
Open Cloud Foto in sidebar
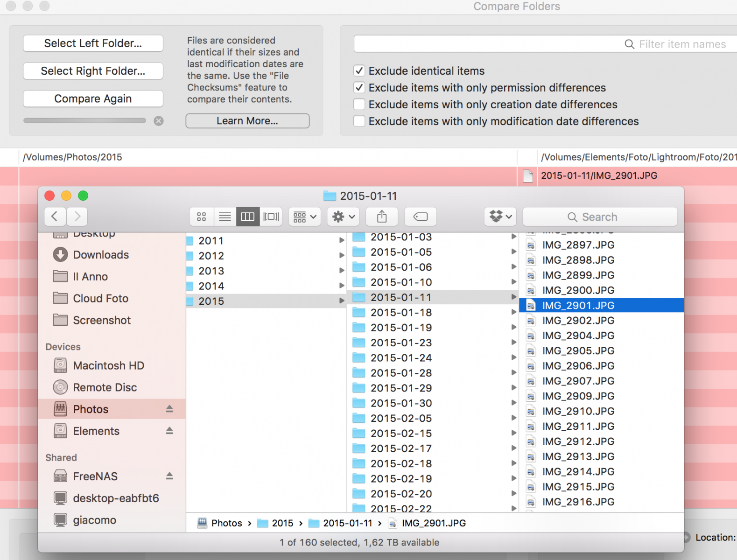[100, 299]
